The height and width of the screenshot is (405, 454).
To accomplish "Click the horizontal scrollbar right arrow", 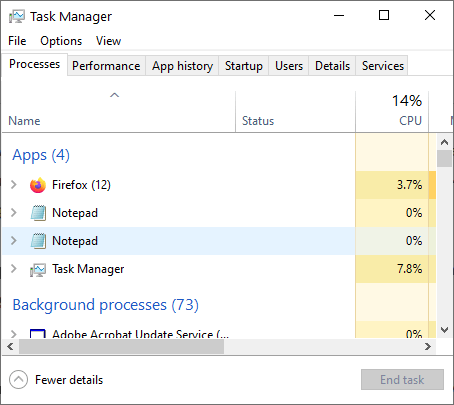I will coord(428,347).
